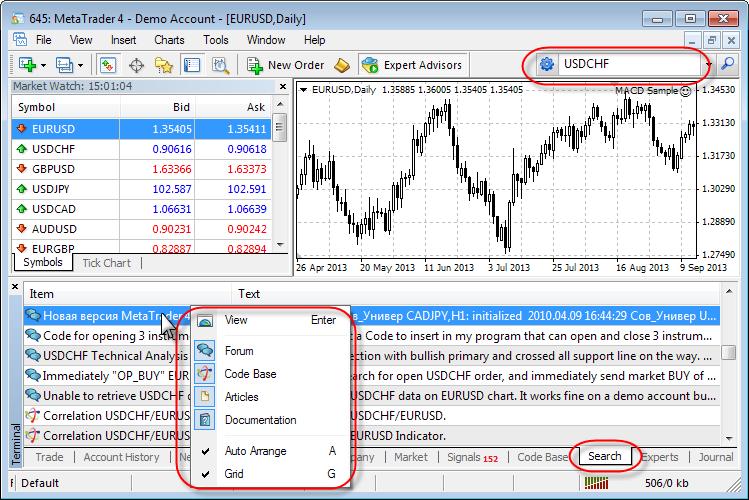Click the chart menu triangle by EURUSD,Daily
This screenshot has width=749, height=500.
303,90
